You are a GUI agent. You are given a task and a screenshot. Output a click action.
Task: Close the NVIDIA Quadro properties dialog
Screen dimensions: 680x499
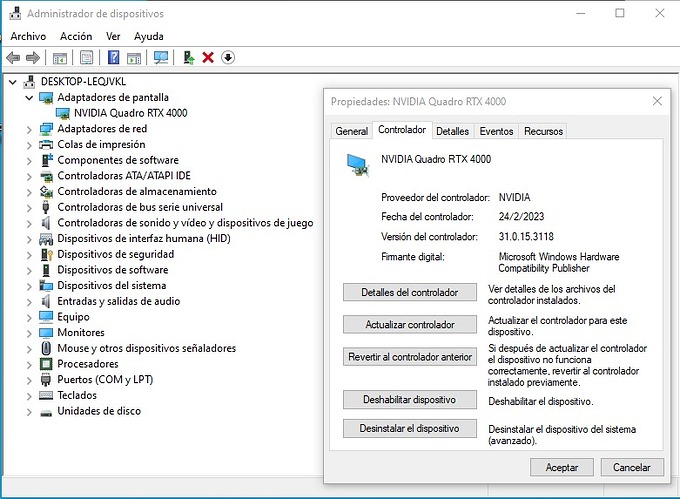[x=657, y=101]
